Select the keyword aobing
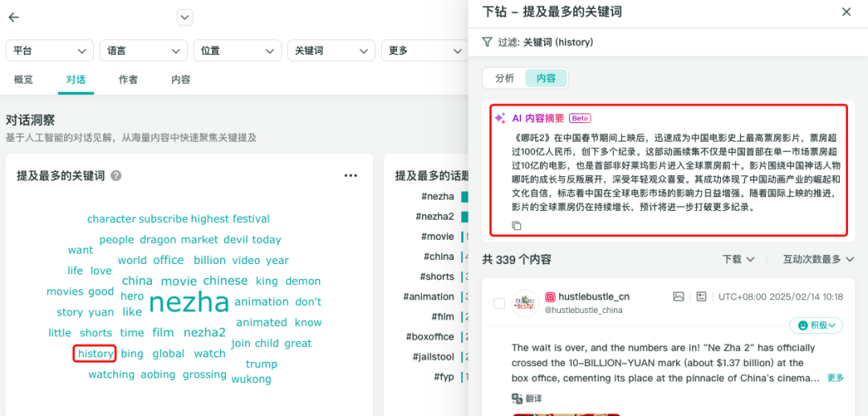The image size is (868, 416). (158, 374)
